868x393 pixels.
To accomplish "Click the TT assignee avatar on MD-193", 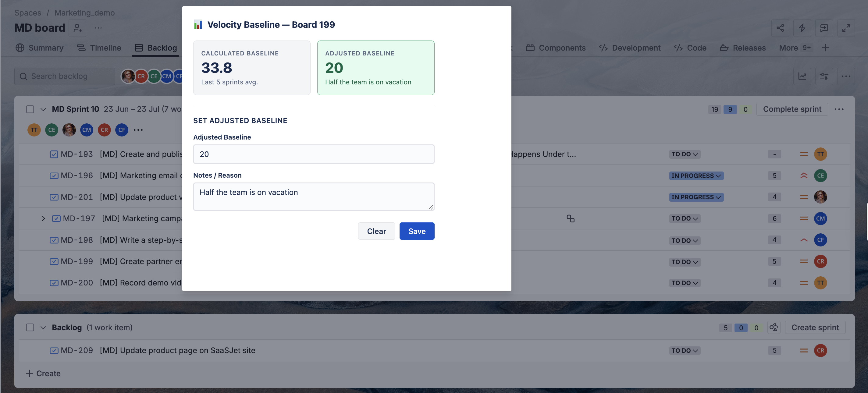I will tap(820, 154).
